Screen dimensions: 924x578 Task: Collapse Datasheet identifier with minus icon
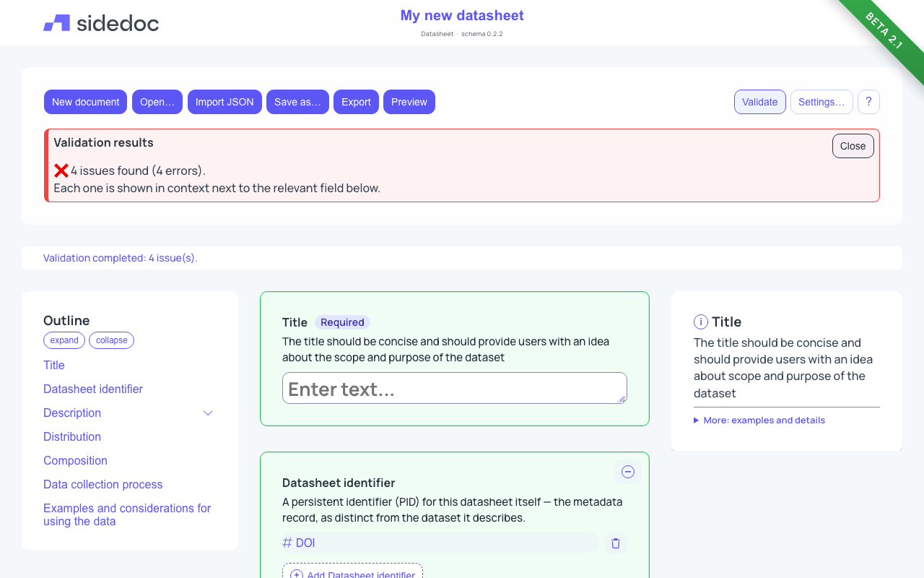[628, 472]
